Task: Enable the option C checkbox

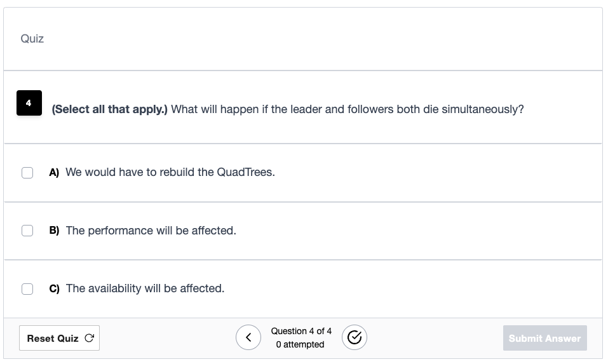Action: [x=27, y=289]
